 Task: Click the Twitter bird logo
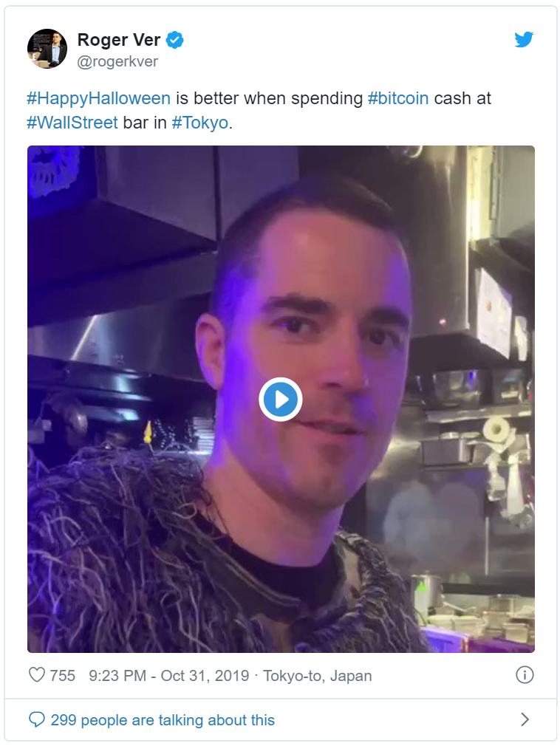[x=524, y=39]
